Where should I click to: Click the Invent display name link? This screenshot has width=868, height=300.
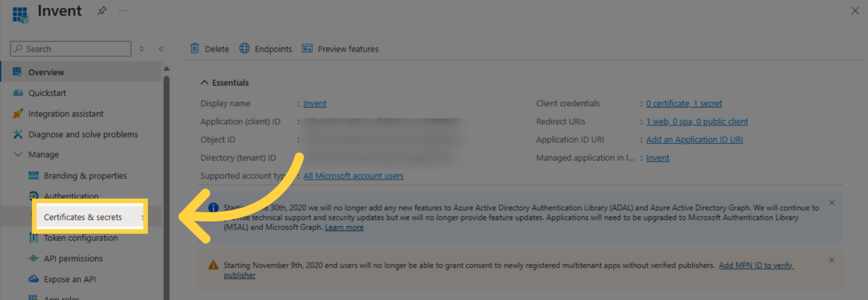point(315,103)
